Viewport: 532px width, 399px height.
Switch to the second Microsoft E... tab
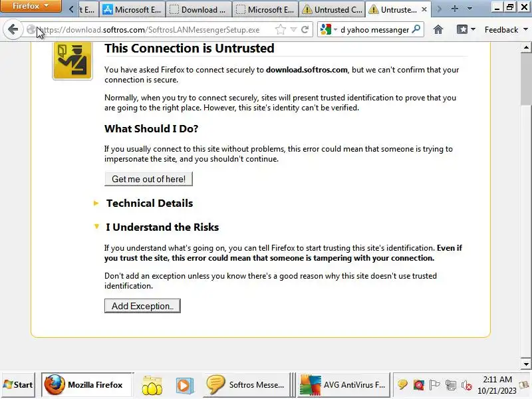click(x=265, y=9)
